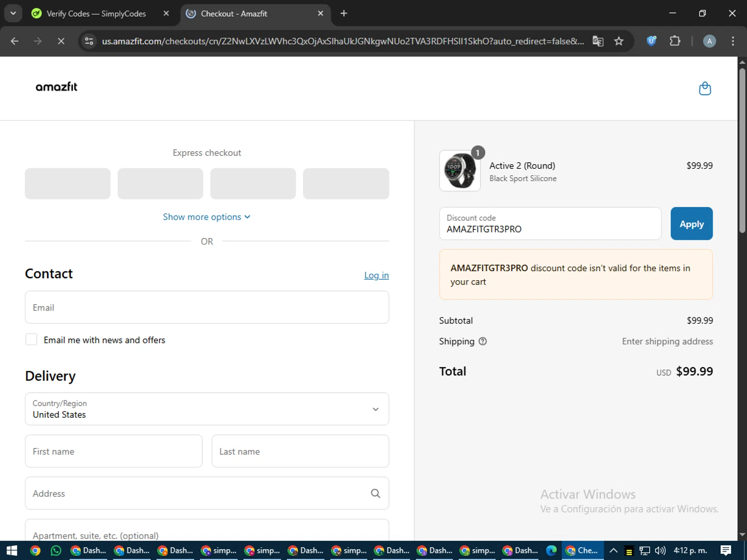Tick Email me with news and offers

[31, 339]
